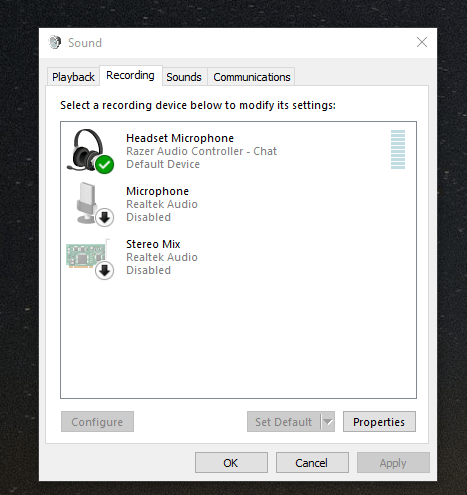Click the Headset Microphone level meter

(398, 150)
